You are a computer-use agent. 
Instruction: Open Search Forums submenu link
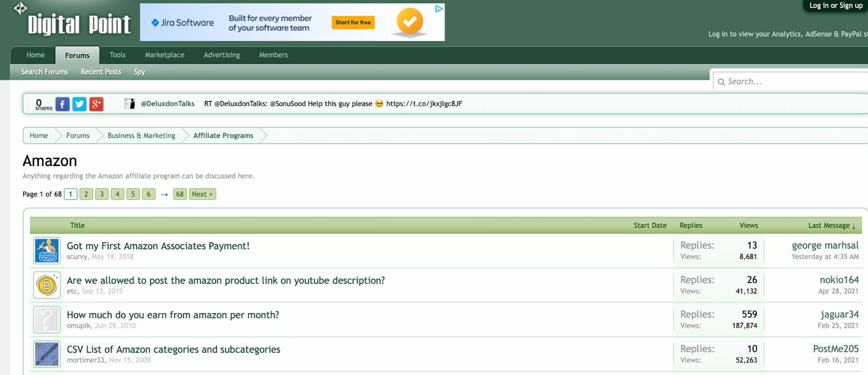click(44, 72)
